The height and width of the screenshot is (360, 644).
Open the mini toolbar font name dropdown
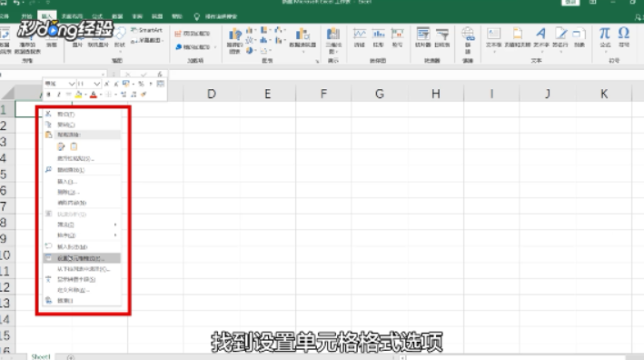click(x=72, y=84)
